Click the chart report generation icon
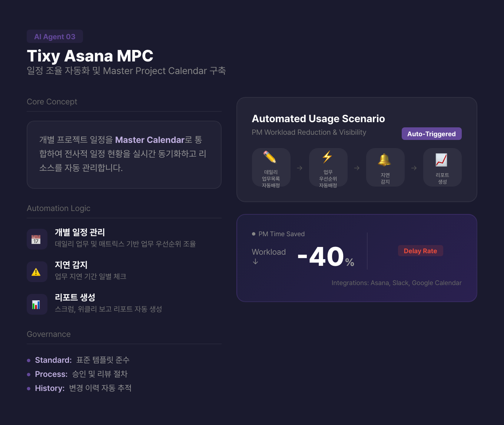Viewport: 504px width, 425px height. click(441, 160)
